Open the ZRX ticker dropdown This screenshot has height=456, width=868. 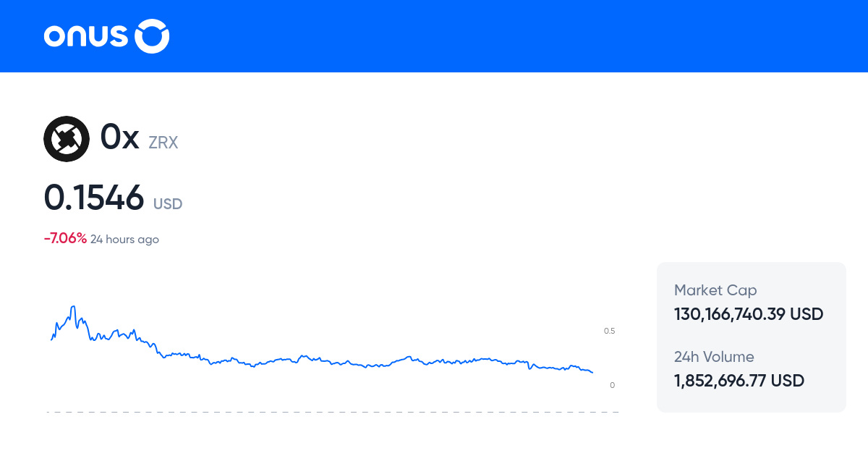tap(163, 143)
